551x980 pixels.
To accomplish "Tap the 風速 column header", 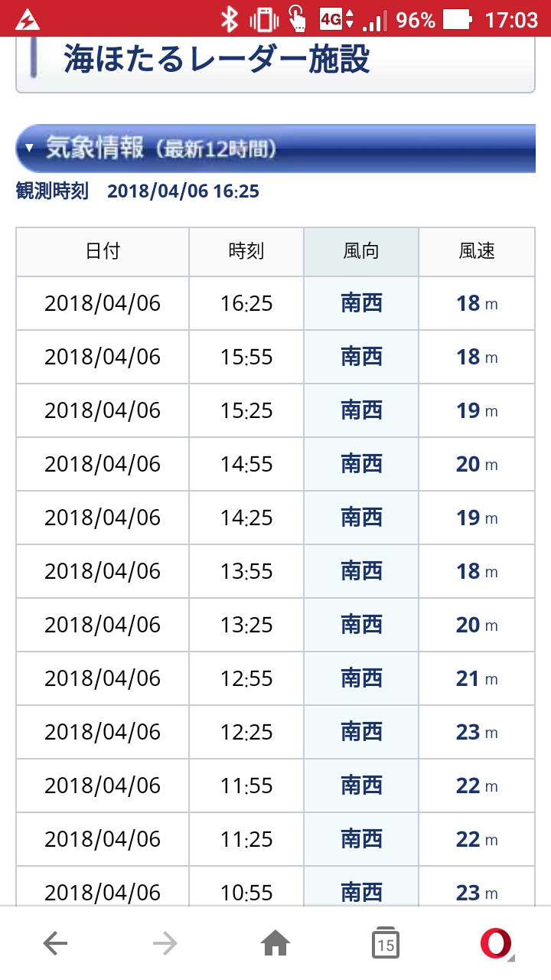I will [477, 251].
